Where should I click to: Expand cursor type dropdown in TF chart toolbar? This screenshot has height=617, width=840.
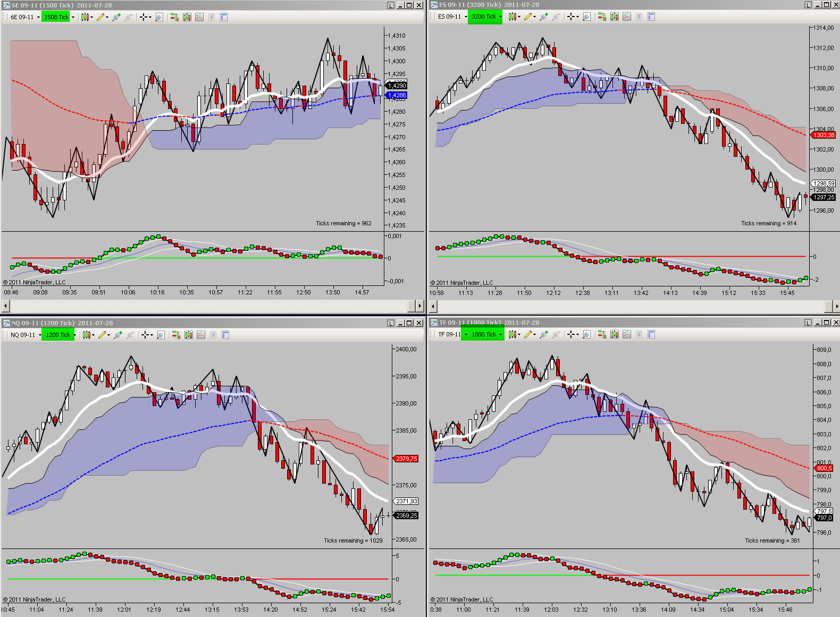(x=577, y=335)
